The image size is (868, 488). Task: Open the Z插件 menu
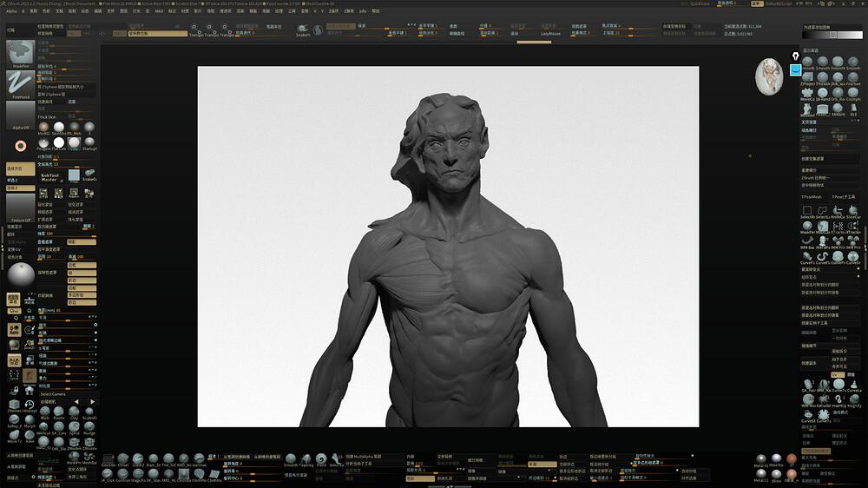pyautogui.click(x=333, y=11)
